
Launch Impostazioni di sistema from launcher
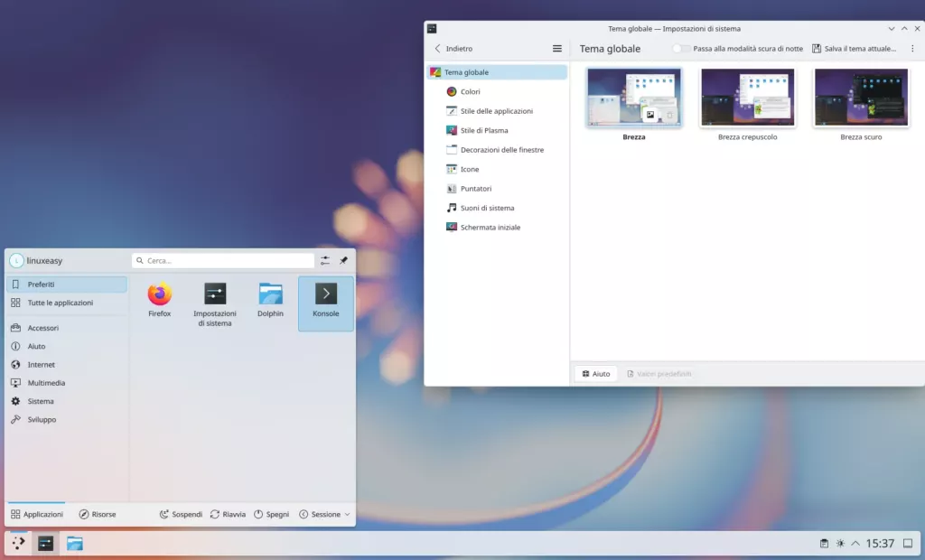[215, 303]
